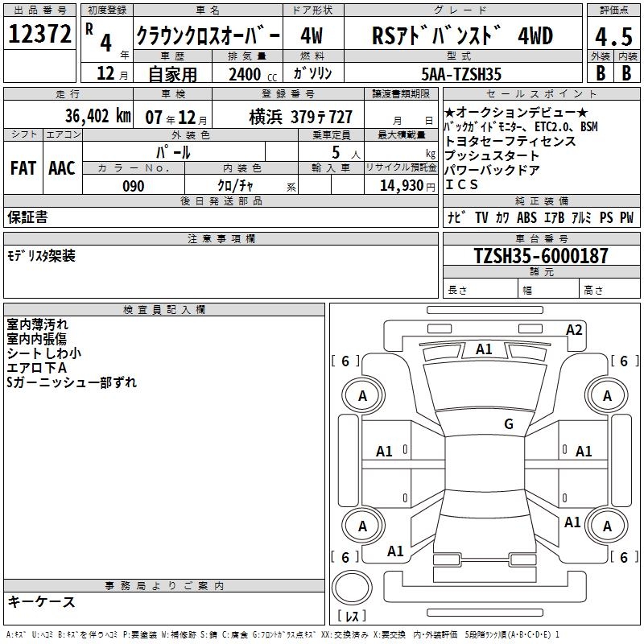Click the 注意事項欄 section header

[x=221, y=238]
